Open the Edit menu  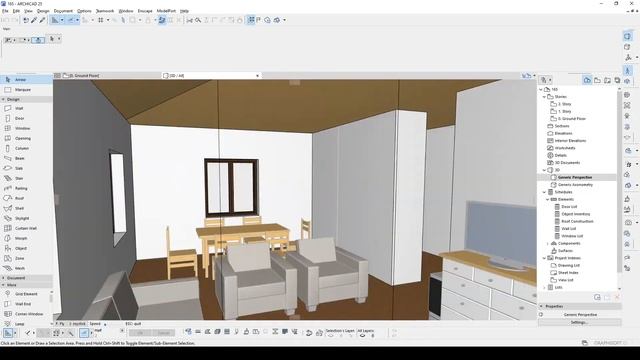[x=16, y=11]
